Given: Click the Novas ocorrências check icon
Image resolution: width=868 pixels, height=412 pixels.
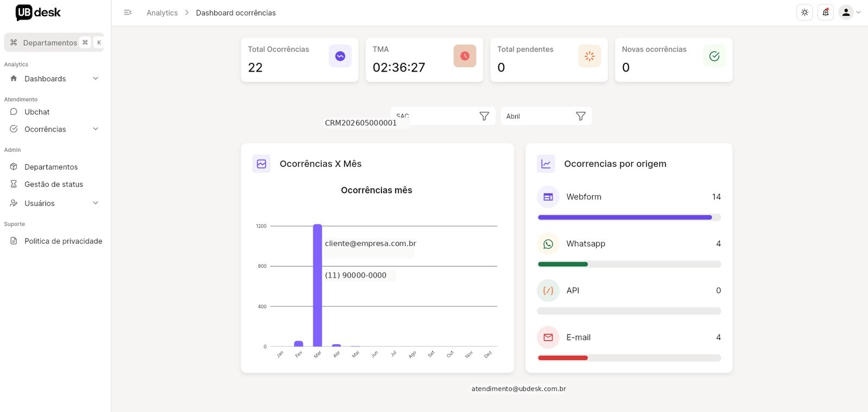Looking at the screenshot, I should [714, 56].
